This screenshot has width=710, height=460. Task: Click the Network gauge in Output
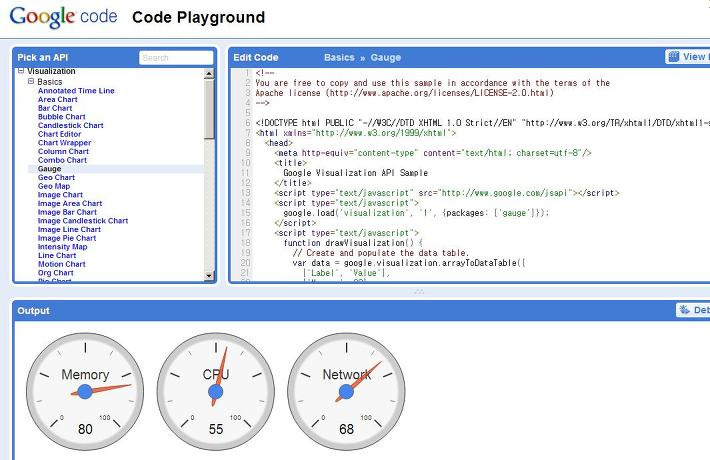pos(346,392)
